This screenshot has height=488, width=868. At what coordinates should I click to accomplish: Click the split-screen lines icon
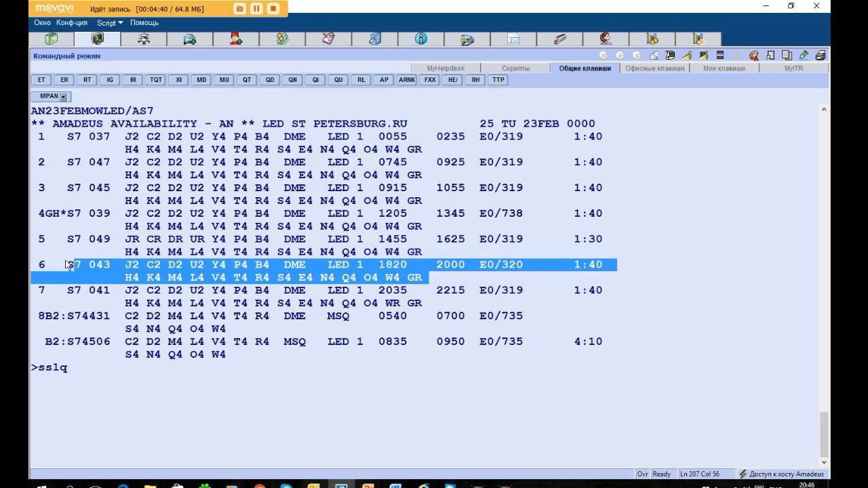coord(720,56)
